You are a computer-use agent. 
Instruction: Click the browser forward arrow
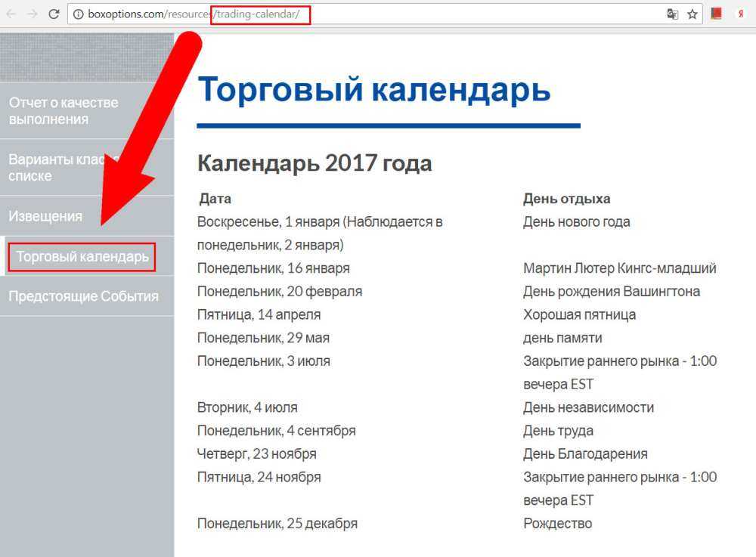(33, 14)
